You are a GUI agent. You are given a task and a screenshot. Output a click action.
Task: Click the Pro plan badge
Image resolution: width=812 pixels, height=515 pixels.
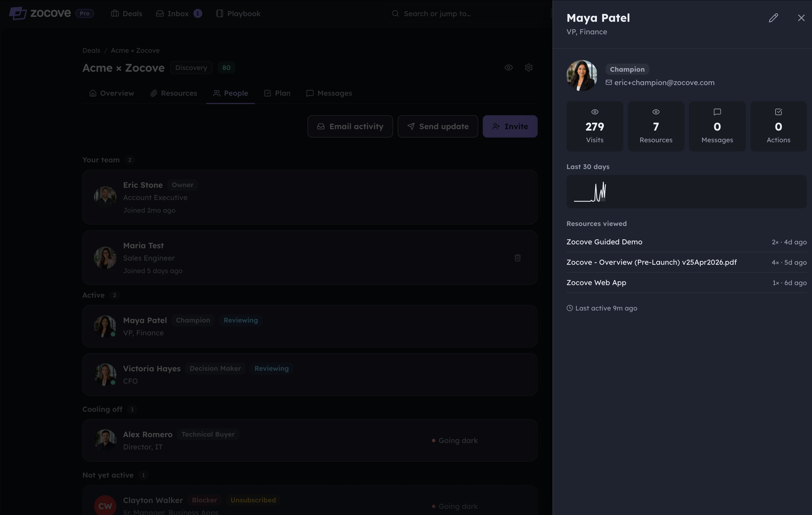tap(85, 13)
